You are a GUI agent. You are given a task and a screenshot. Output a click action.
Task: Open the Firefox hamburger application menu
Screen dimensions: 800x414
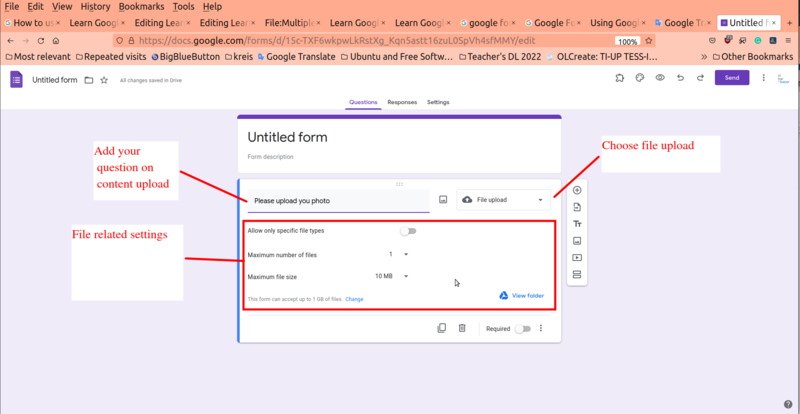pyautogui.click(x=788, y=41)
